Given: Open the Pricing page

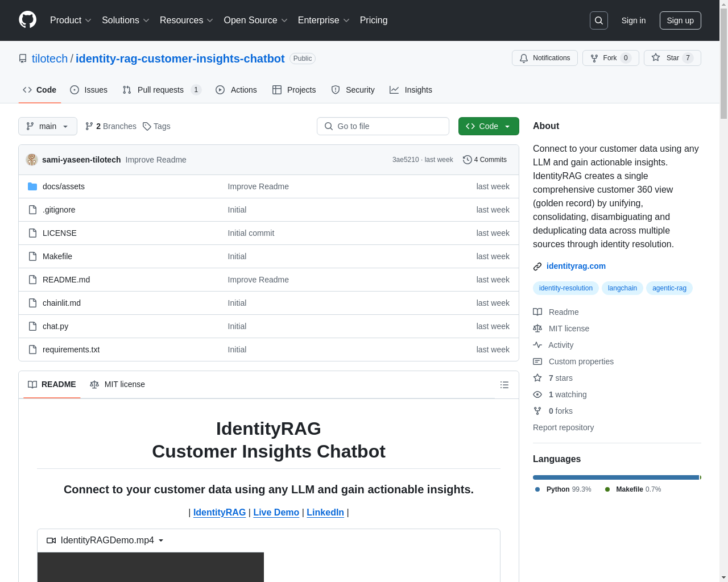Looking at the screenshot, I should point(374,20).
